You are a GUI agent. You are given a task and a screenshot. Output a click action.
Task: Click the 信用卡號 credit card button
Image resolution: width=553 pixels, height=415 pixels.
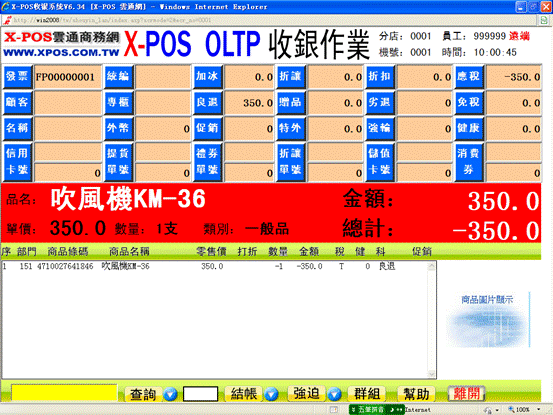pos(17,162)
